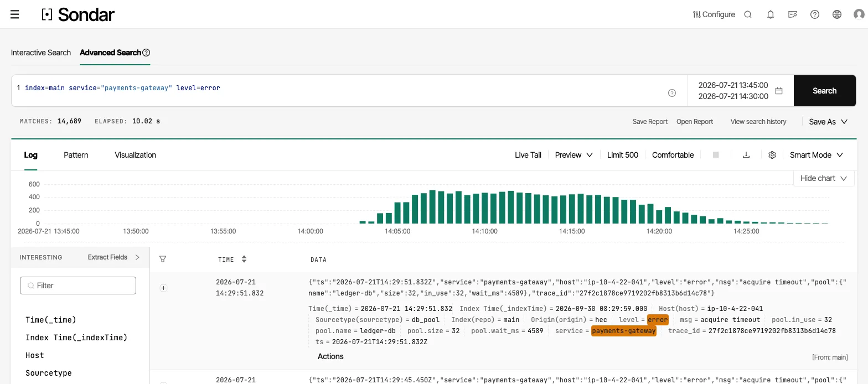The image size is (868, 384).
Task: Click highlighted payments-gateway service value
Action: coord(624,331)
